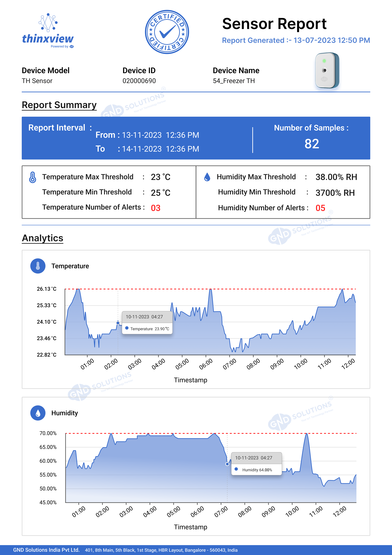Click the temperature chart data point marker

click(118, 323)
